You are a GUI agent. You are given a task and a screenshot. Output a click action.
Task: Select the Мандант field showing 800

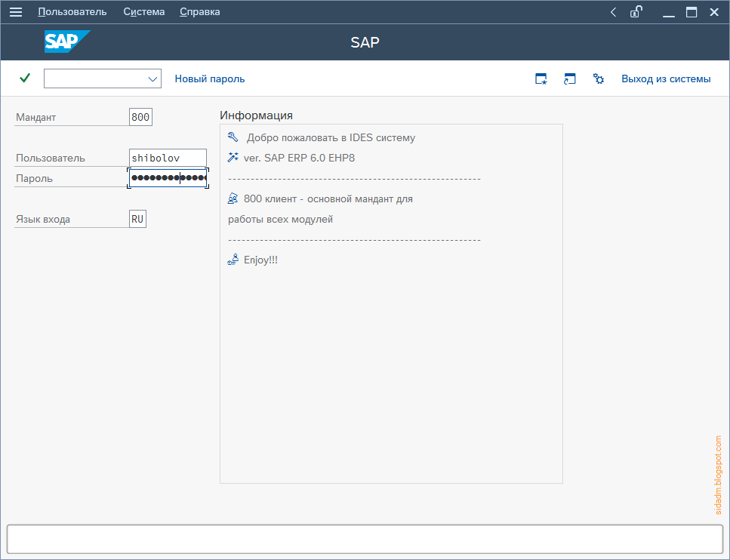[x=142, y=116]
